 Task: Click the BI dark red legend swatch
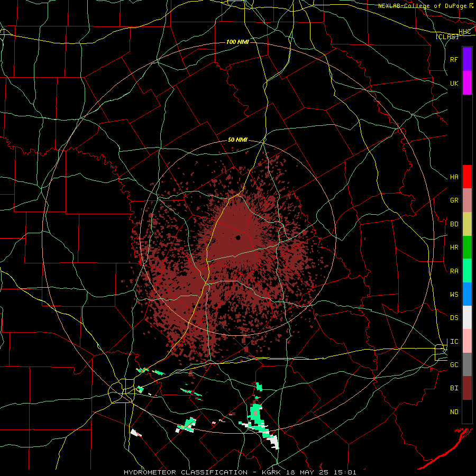point(467,388)
